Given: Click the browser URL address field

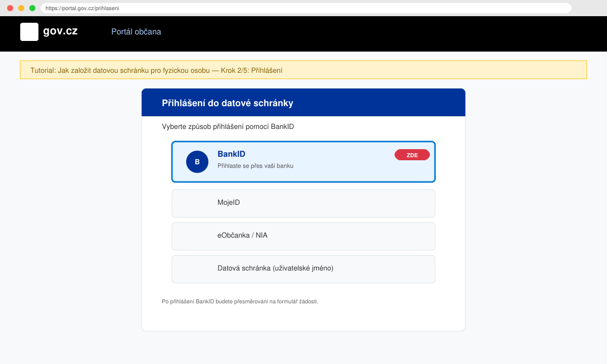Looking at the screenshot, I should pyautogui.click(x=306, y=8).
